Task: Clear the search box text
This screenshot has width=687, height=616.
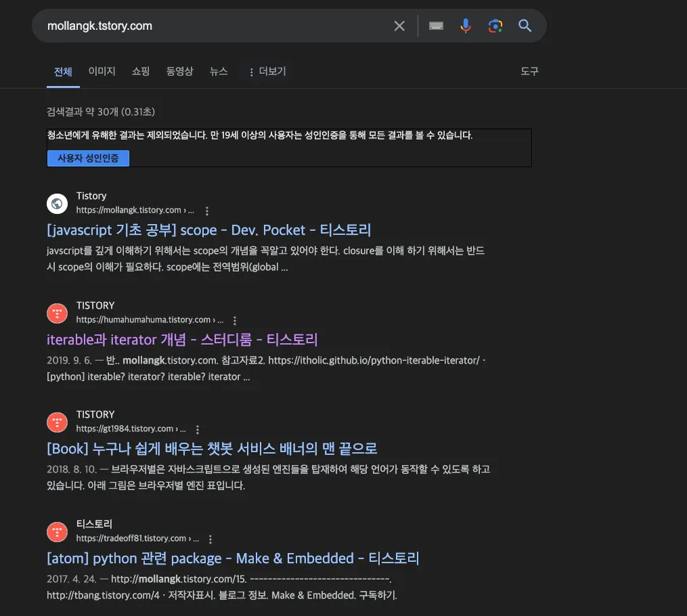Action: 399,26
